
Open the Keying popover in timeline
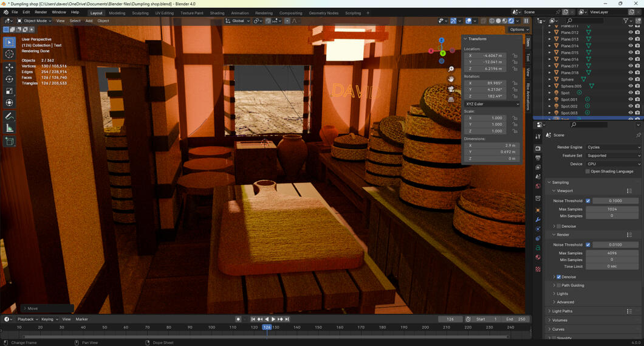coord(49,319)
